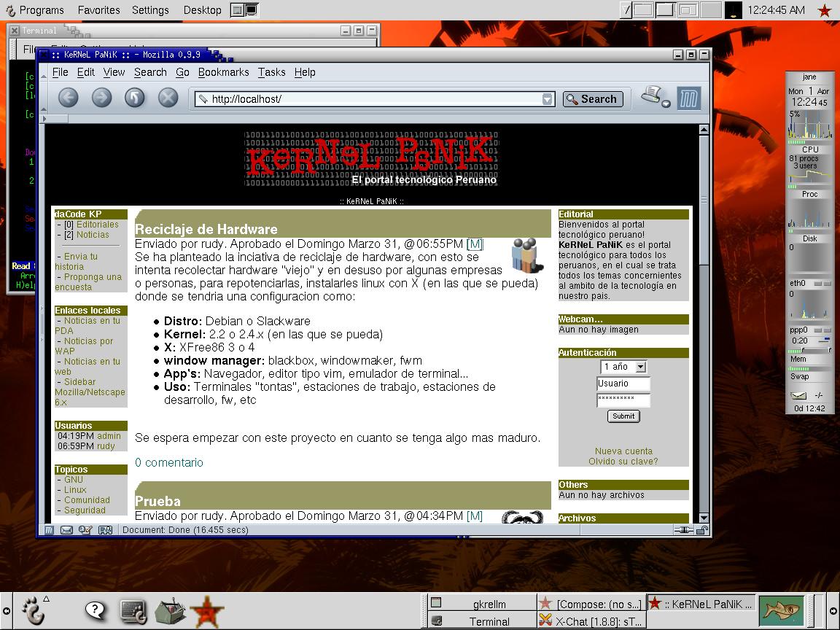Open the Go menu in Mozilla
This screenshot has width=840, height=630.
pos(183,72)
